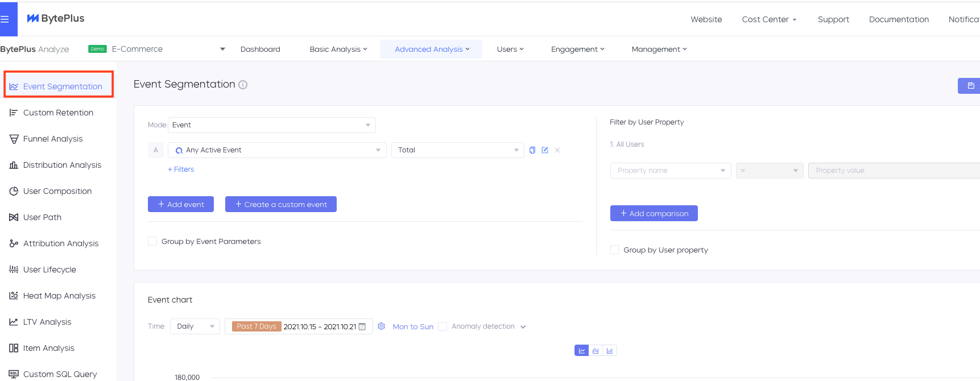Click the save icon button
Viewport: 980px width, 381px height.
point(970,86)
